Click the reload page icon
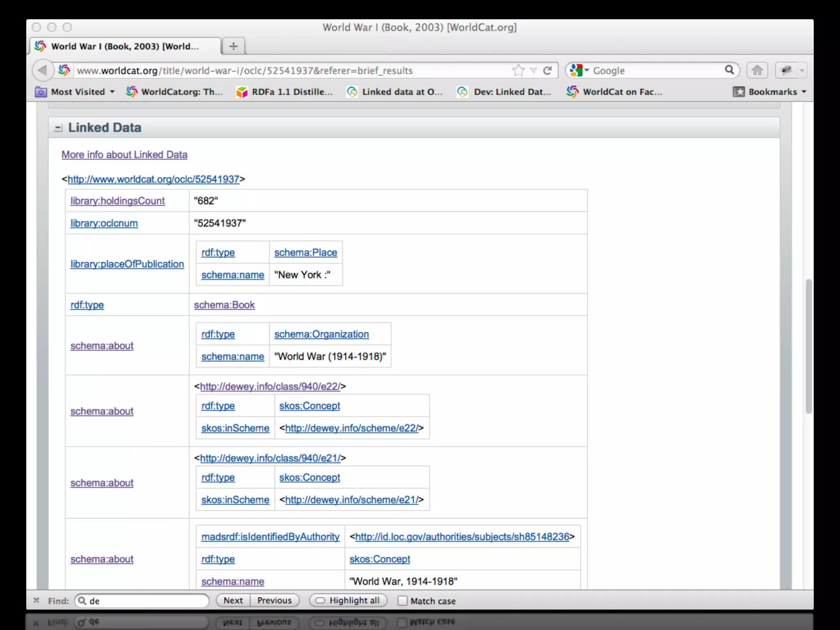Screen dimensions: 840x630 pos(547,71)
